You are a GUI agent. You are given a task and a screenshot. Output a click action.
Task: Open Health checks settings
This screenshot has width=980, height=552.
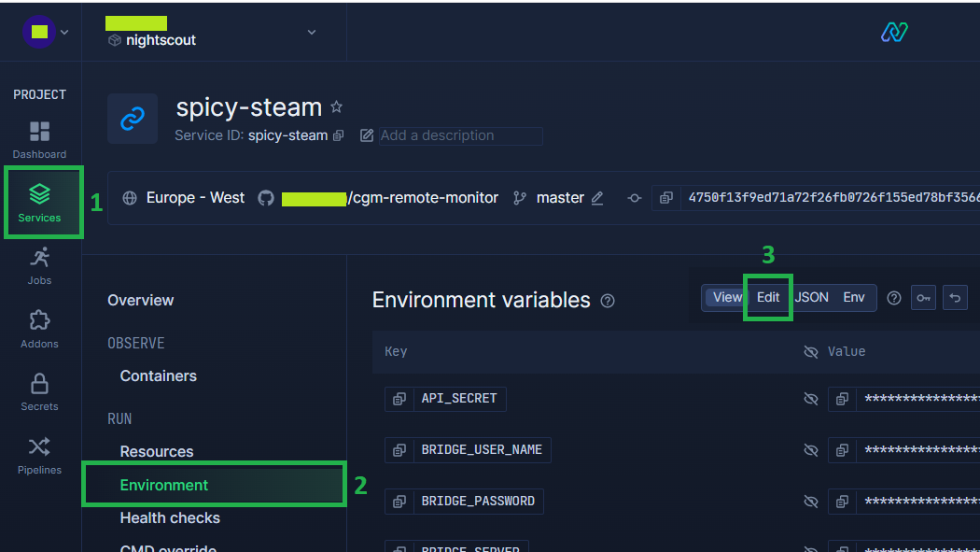(170, 518)
